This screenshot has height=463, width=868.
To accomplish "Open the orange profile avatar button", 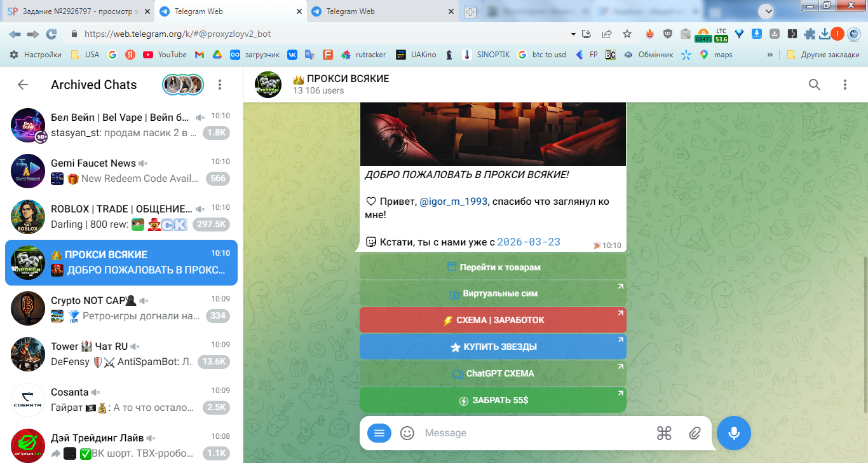I will (x=837, y=34).
